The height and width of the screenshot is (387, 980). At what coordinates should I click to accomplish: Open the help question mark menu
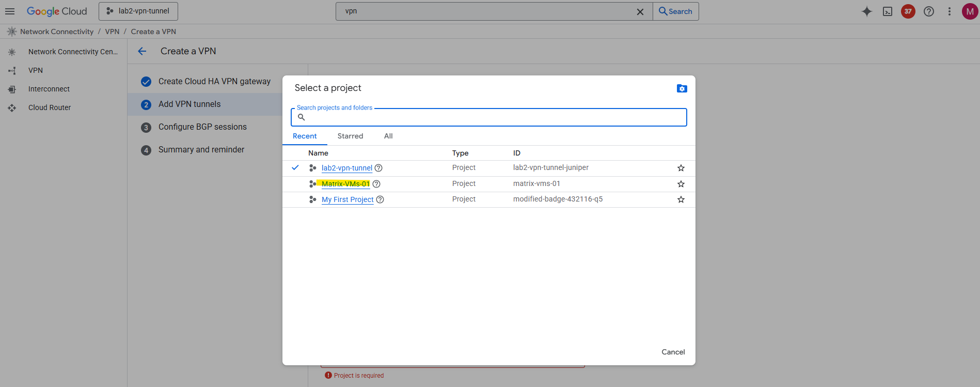pyautogui.click(x=929, y=11)
